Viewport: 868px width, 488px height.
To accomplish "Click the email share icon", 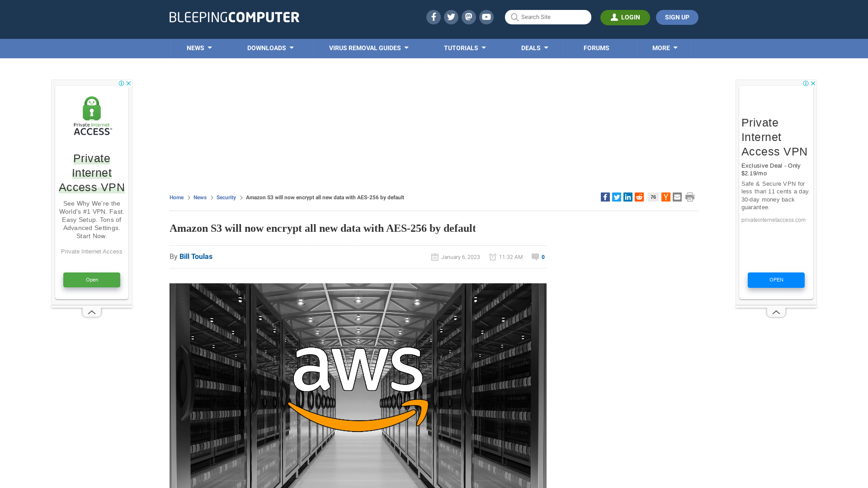I will pyautogui.click(x=677, y=197).
